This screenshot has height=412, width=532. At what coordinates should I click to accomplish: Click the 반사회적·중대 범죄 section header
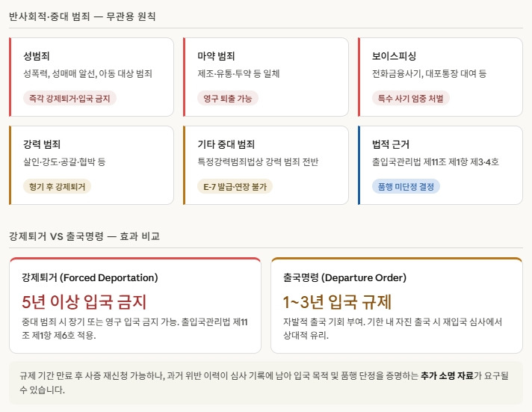(82, 16)
